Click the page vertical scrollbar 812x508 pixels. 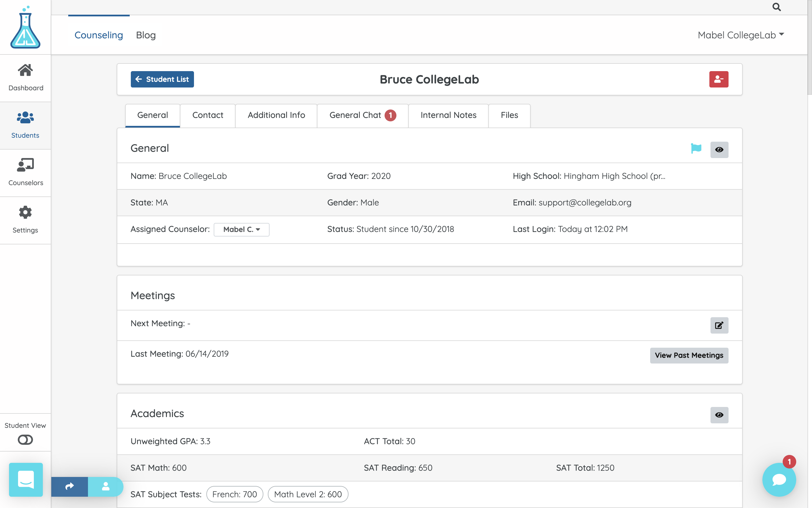[x=809, y=47]
